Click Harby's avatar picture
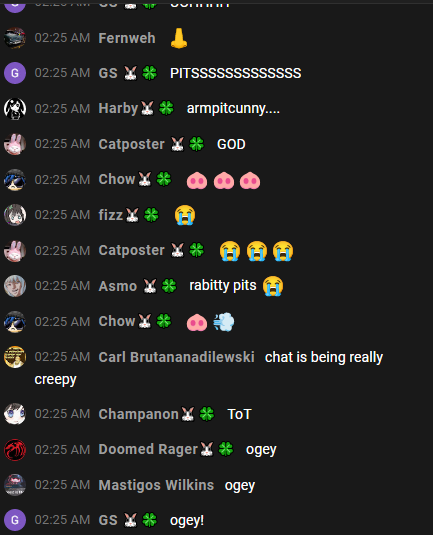433x535 pixels. point(15,109)
